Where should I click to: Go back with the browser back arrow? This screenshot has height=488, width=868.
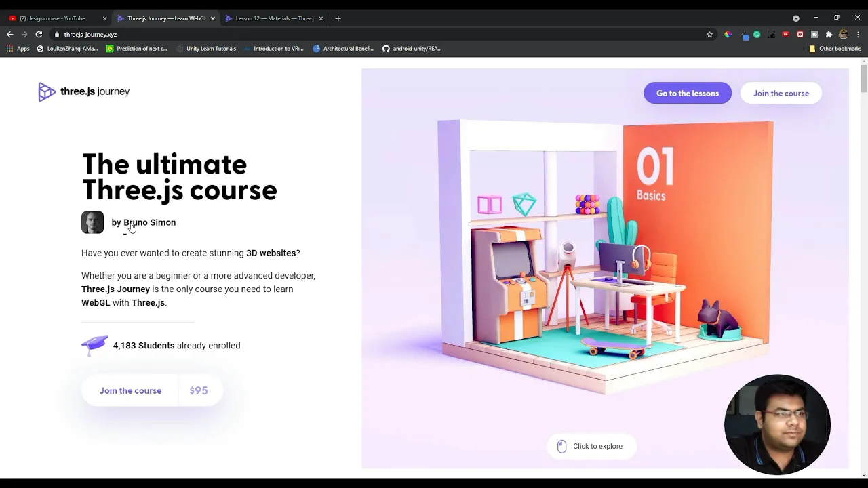pyautogui.click(x=9, y=34)
